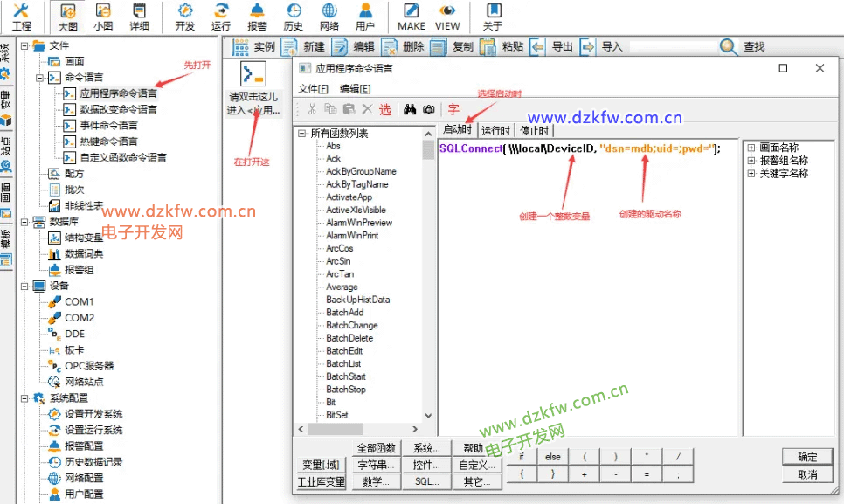Open the 网络 globe icon

pyautogui.click(x=329, y=11)
